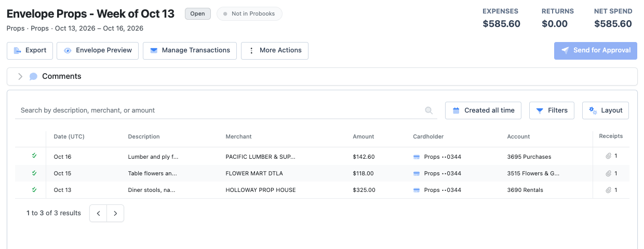Click the Export button
This screenshot has height=249, width=644.
[30, 51]
